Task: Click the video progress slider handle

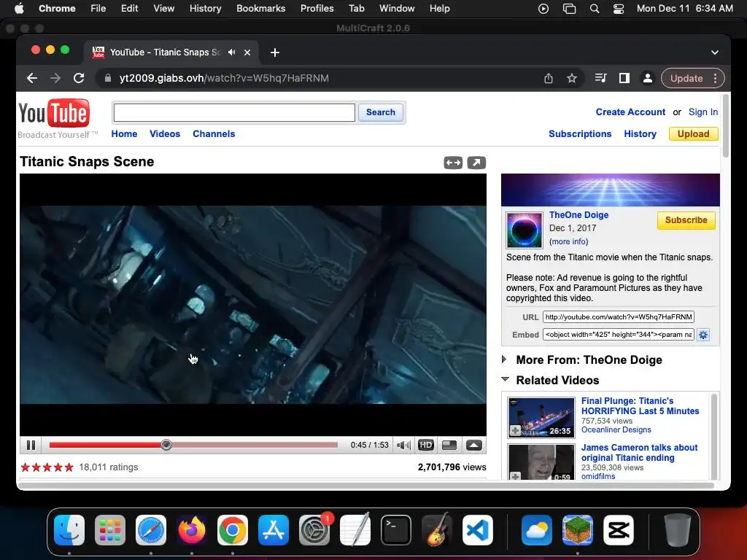Action: click(166, 445)
